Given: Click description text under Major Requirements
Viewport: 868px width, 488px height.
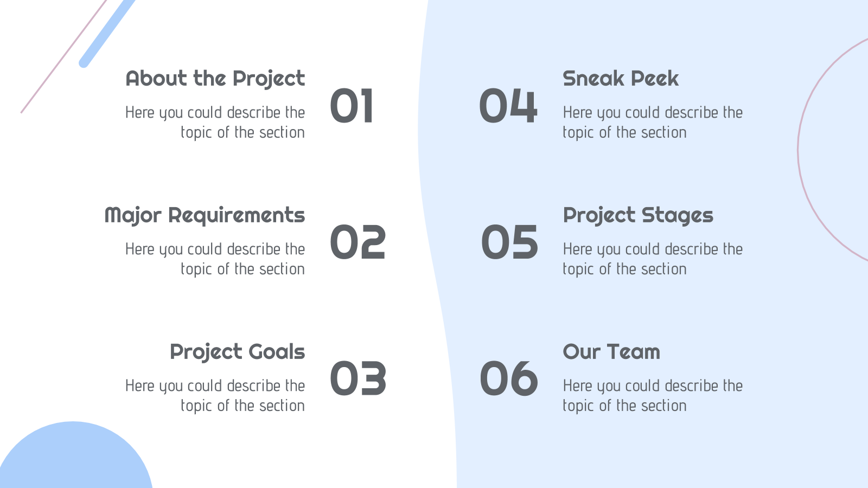Looking at the screenshot, I should [215, 259].
